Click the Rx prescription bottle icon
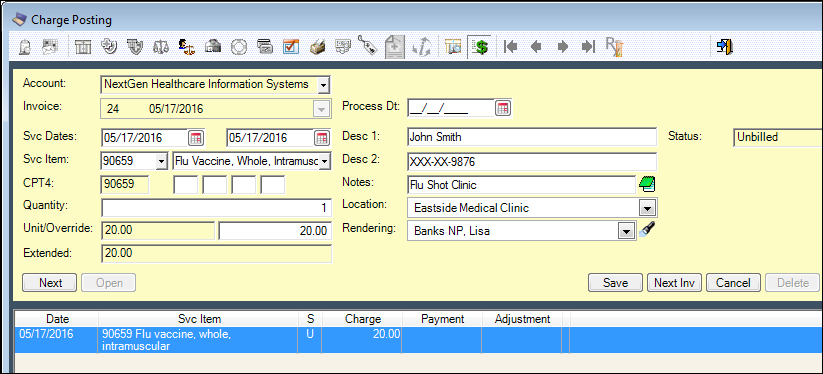Image resolution: width=823 pixels, height=374 pixels. pos(614,47)
